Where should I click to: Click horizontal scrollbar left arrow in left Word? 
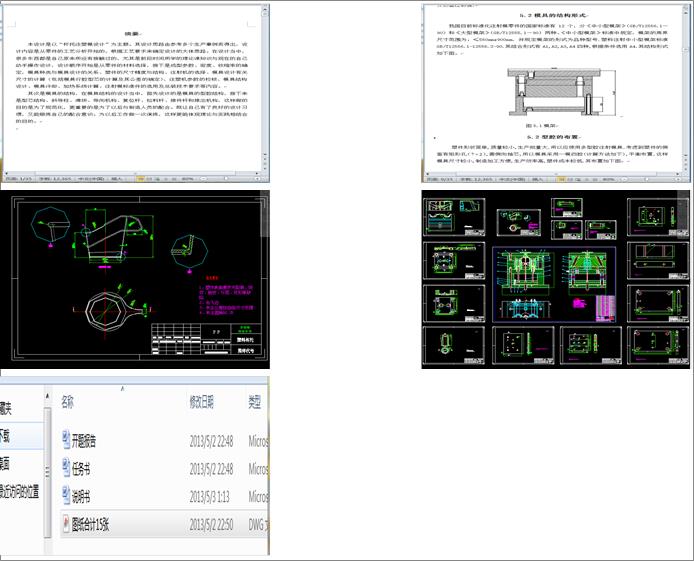click(x=6, y=173)
